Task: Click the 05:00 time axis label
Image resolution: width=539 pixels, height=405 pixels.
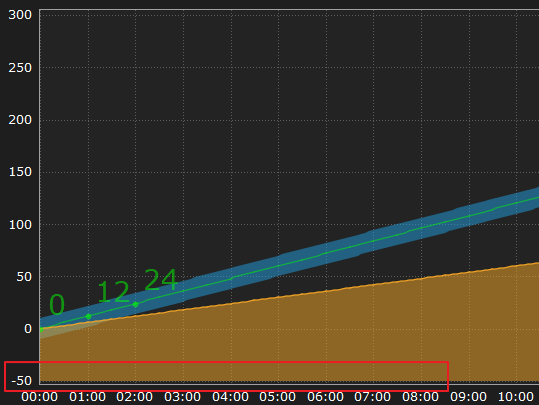Action: pos(278,397)
